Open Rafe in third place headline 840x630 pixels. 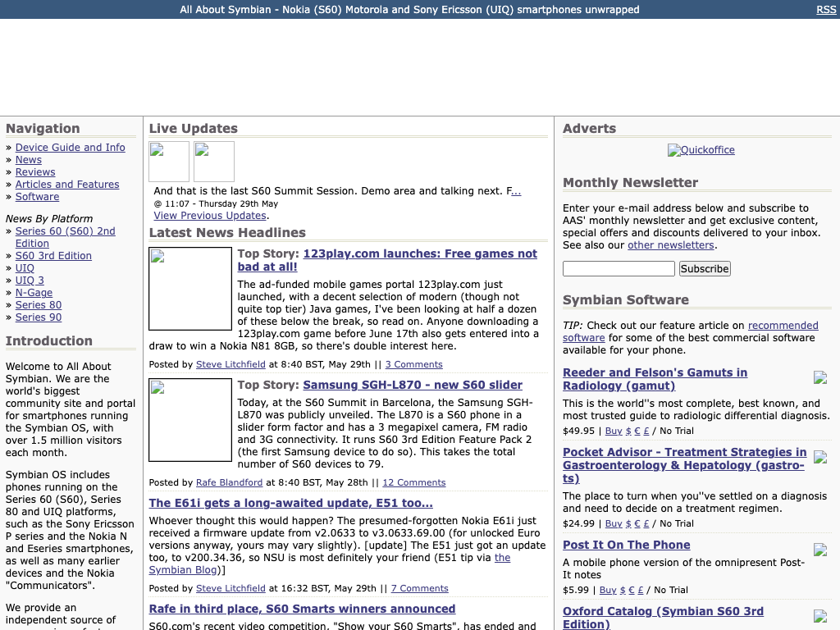[x=302, y=609]
